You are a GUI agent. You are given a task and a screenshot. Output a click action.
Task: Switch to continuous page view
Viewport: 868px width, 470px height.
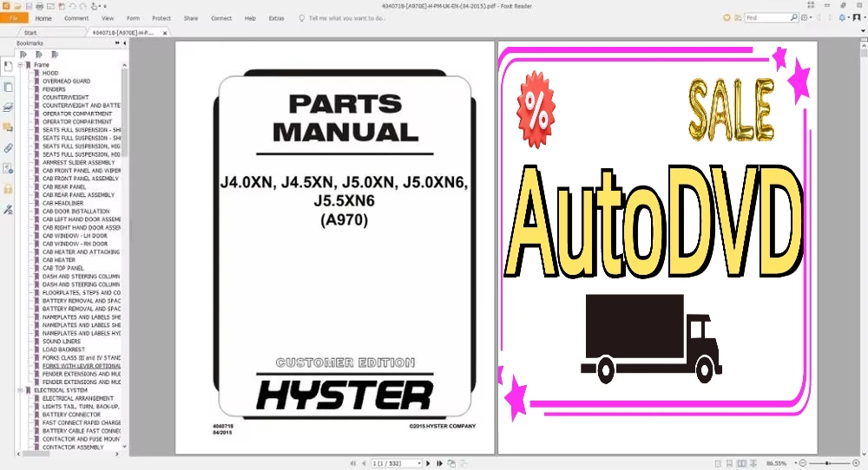pos(730,463)
